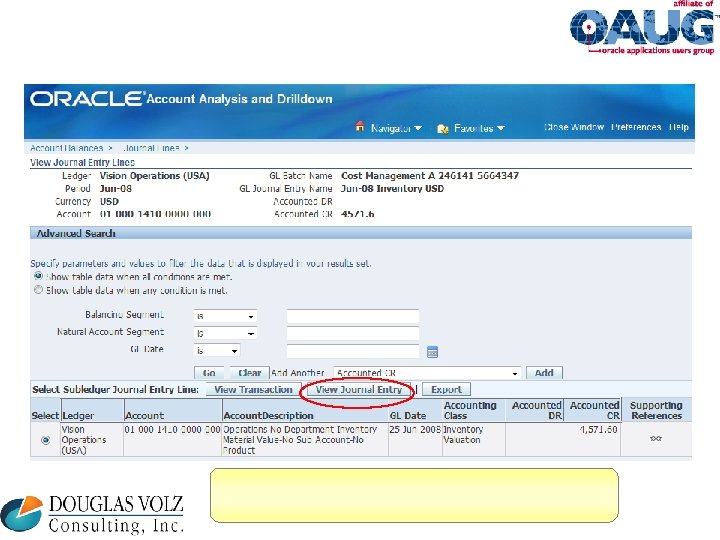Select 'Show table data when any condition is met'

coord(39,290)
